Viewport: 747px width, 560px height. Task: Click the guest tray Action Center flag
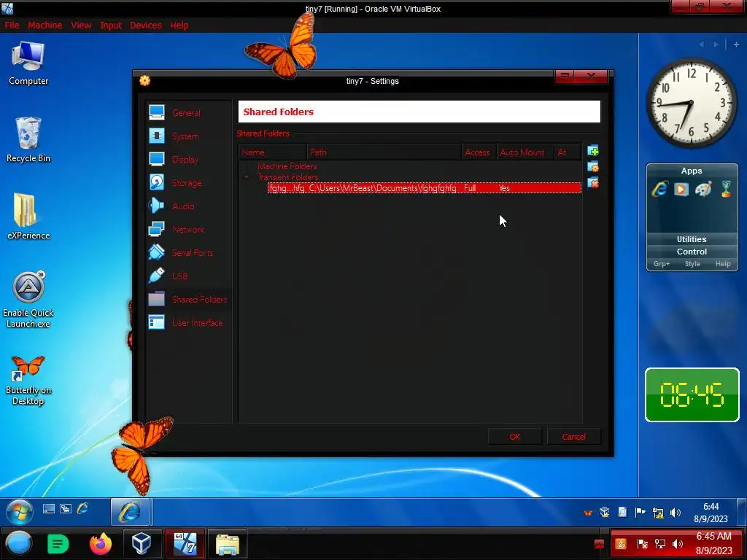[x=640, y=513]
